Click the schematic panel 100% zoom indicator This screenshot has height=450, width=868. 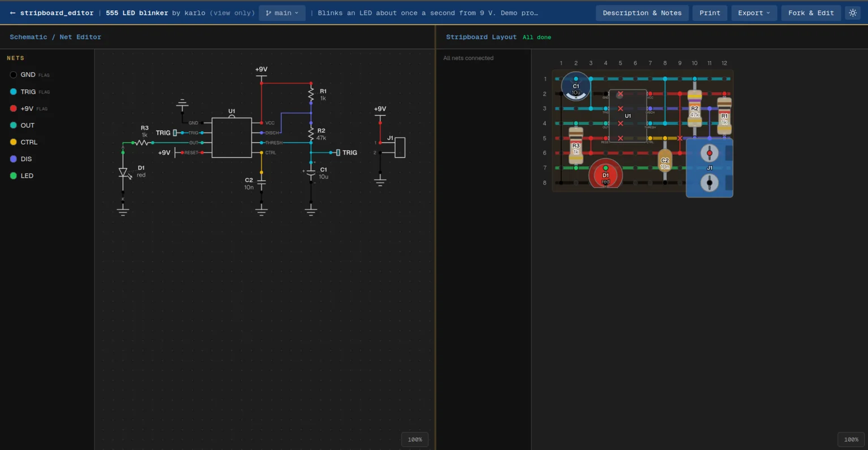[415, 439]
